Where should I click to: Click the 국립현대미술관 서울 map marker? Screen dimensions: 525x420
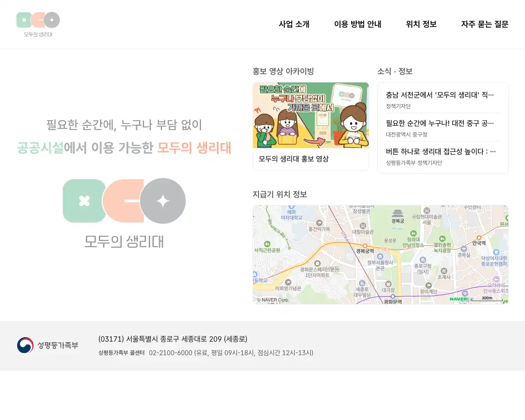(427, 211)
